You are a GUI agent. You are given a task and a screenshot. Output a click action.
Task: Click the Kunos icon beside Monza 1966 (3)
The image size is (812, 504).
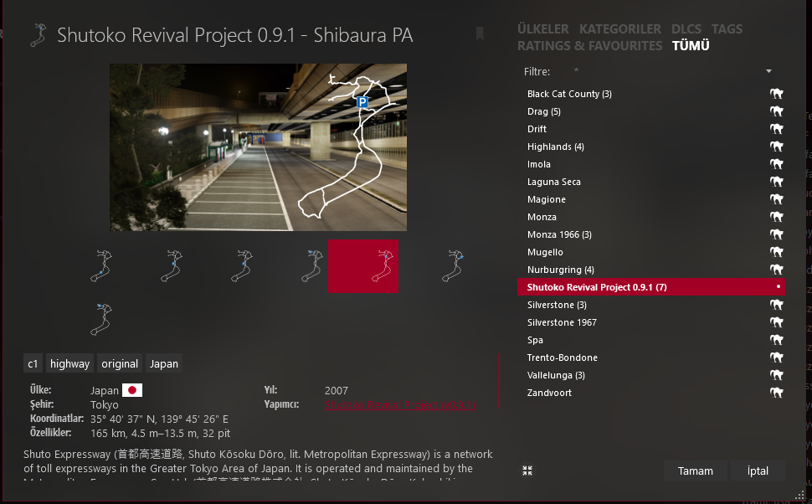[776, 234]
